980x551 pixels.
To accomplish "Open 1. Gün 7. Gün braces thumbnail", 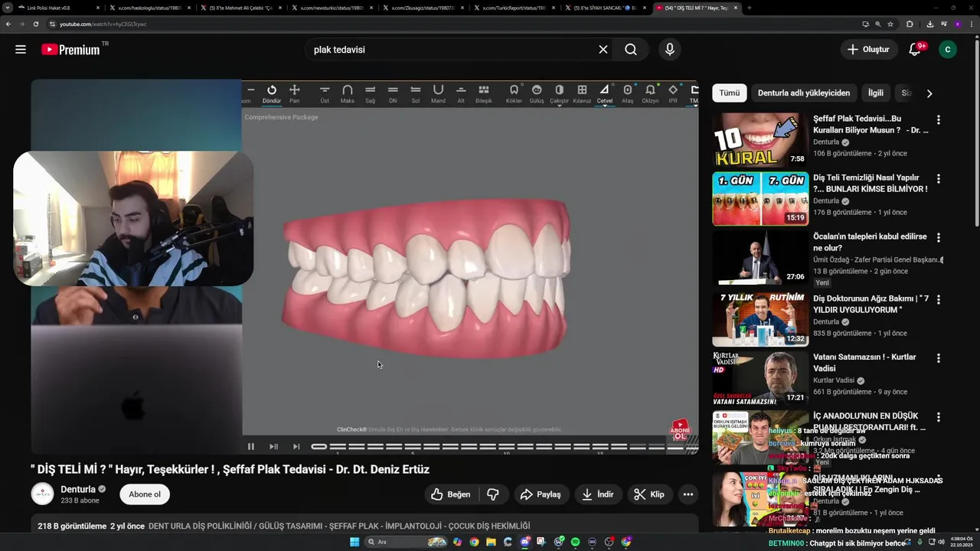I will tap(760, 199).
